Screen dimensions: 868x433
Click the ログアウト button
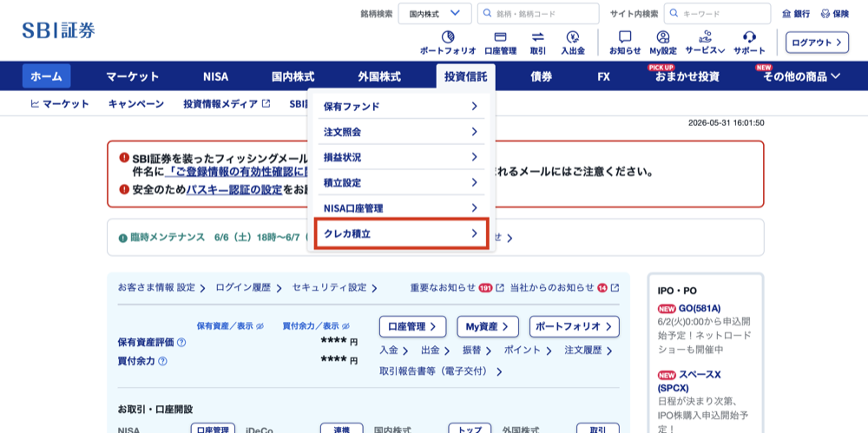click(x=817, y=42)
